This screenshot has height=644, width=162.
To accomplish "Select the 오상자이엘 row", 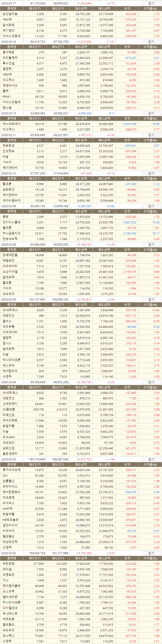I will (81, 272).
